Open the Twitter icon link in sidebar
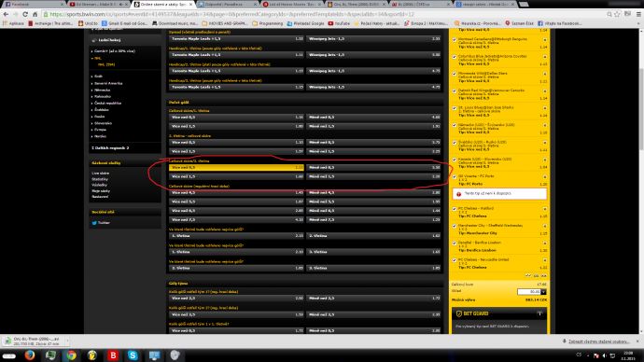This screenshot has height=362, width=644. click(x=94, y=223)
